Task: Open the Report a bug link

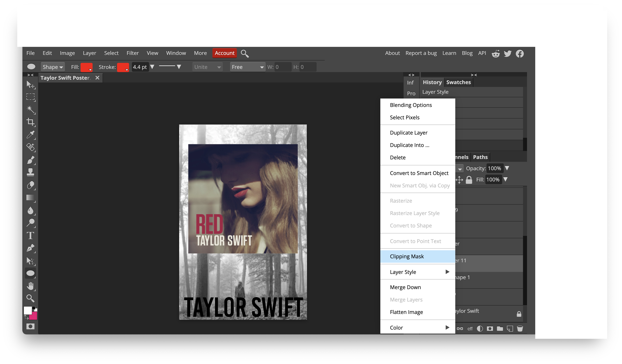Action: tap(421, 53)
